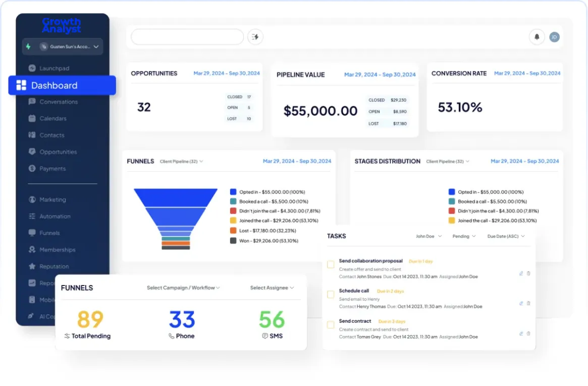Viewport: 588px width, 386px height.
Task: Open the Dashboard menu item
Action: [62, 85]
